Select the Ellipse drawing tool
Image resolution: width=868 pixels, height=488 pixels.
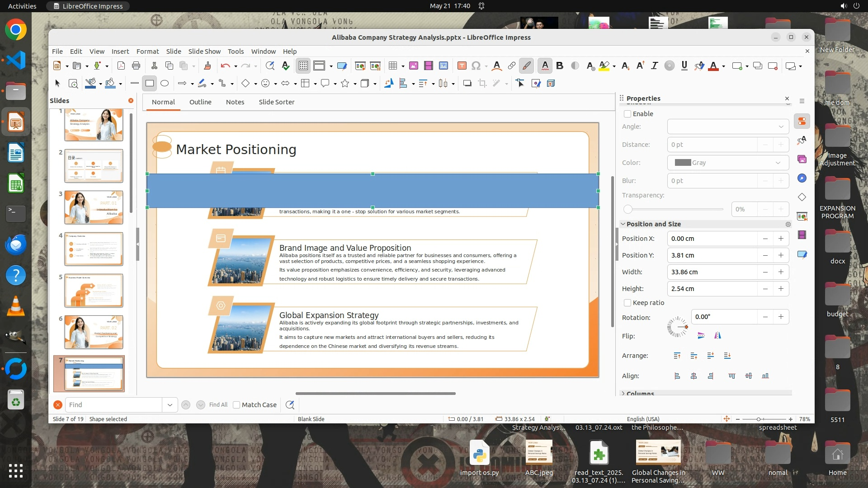[165, 83]
